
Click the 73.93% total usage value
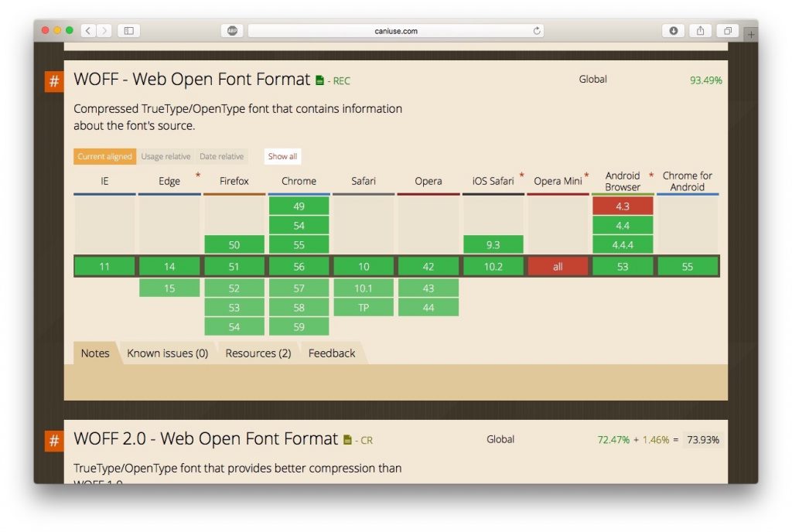(703, 440)
